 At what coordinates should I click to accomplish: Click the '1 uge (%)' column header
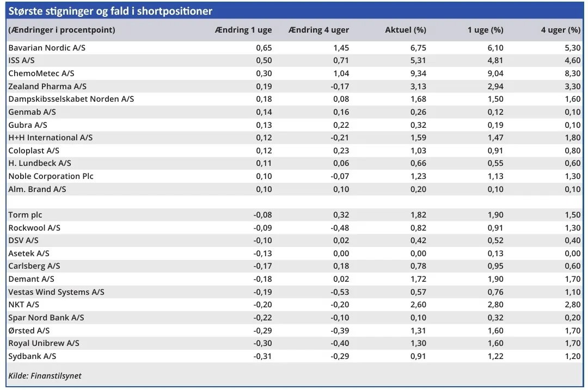coord(485,30)
